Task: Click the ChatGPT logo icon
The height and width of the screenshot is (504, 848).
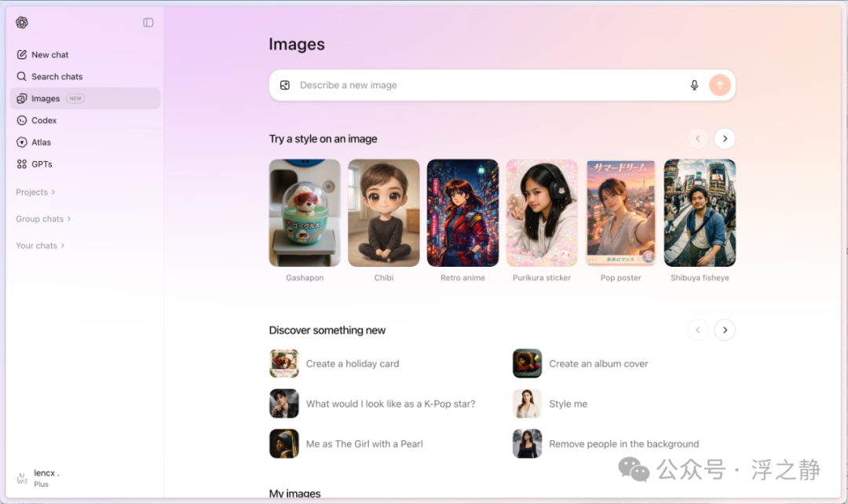Action: click(x=22, y=22)
